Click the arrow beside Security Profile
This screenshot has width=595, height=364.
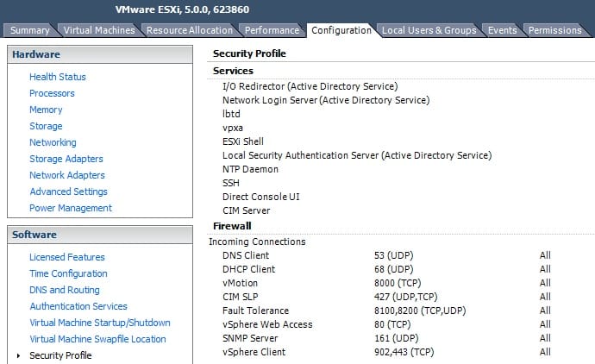click(x=18, y=355)
